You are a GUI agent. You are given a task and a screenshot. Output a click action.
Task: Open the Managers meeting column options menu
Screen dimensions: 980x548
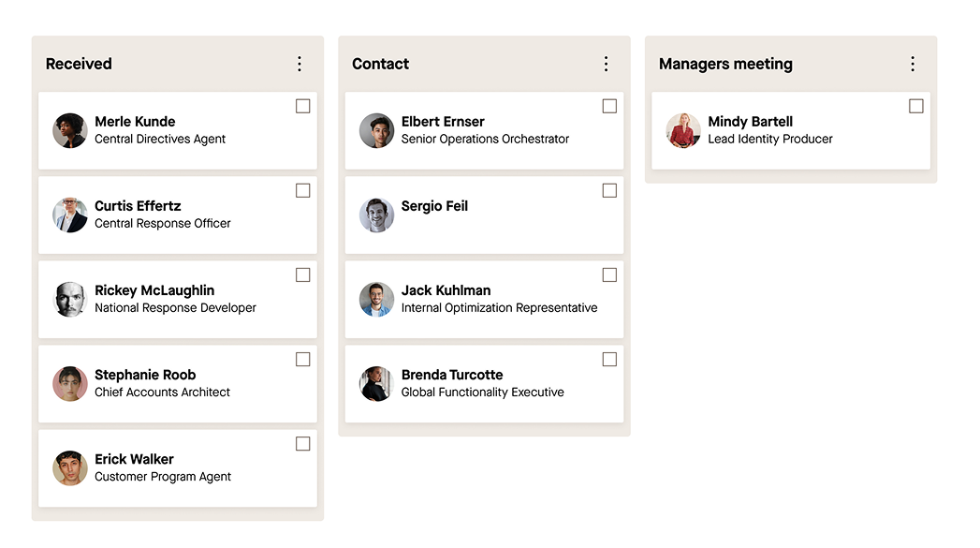click(913, 64)
